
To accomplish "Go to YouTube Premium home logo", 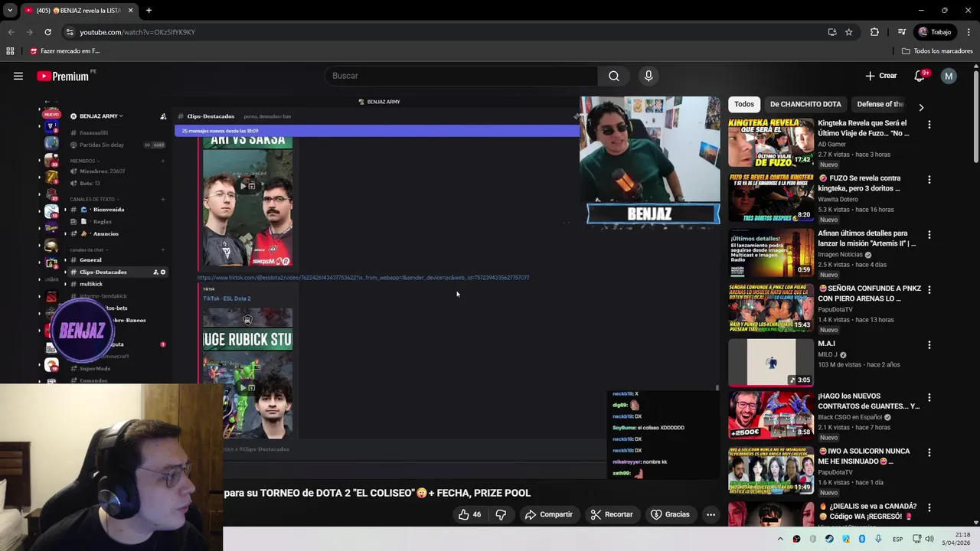I will coord(63,76).
